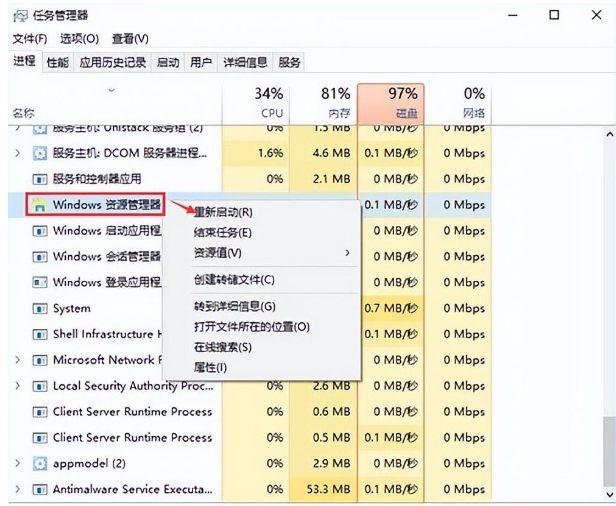
Task: Switch to the 进程 tab
Action: (x=24, y=61)
